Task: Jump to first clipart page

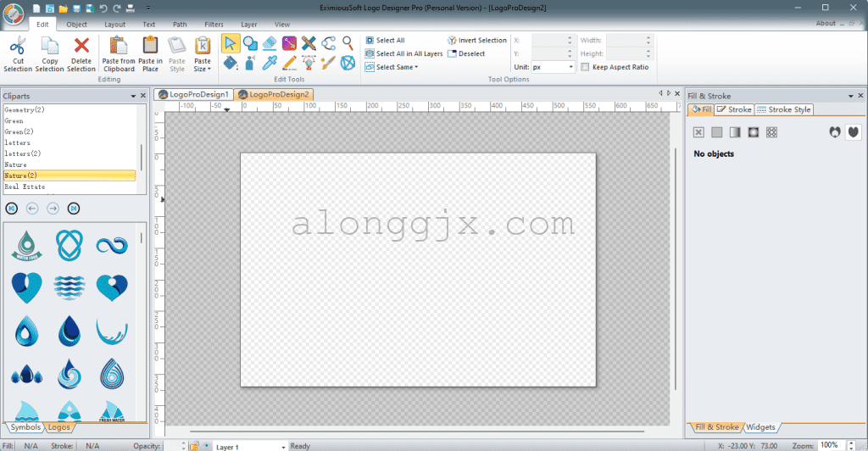Action: [12, 208]
